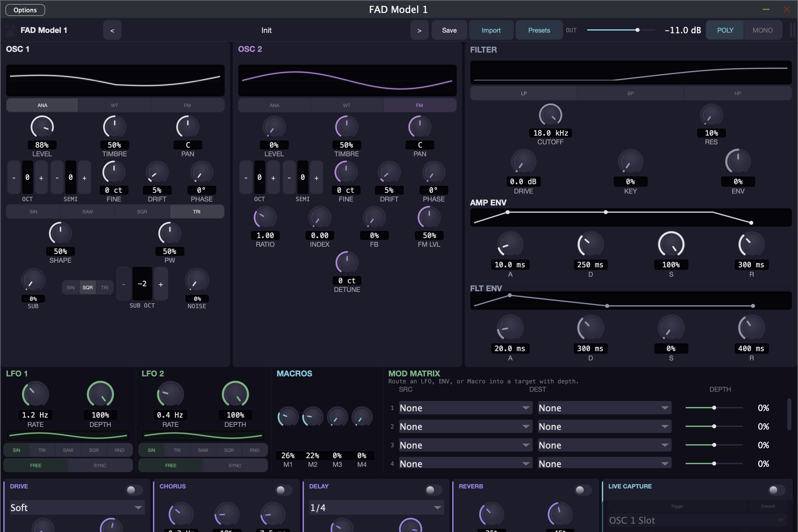Click the OSC 2 RATIO knob
Image resolution: width=798 pixels, height=532 pixels.
(265, 217)
